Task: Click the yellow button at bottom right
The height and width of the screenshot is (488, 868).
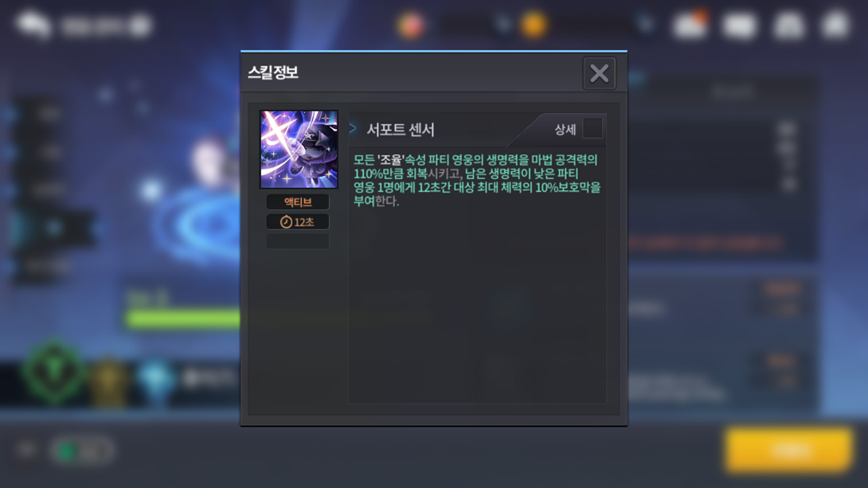Action: 789,450
